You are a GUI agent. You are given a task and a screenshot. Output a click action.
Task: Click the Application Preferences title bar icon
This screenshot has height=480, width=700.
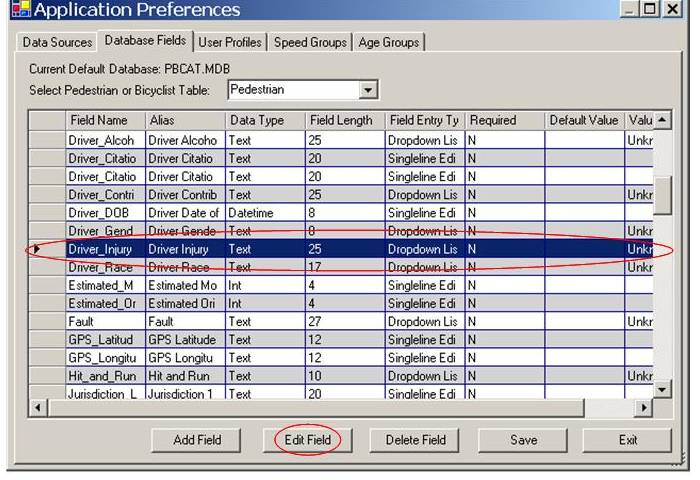coord(17,10)
